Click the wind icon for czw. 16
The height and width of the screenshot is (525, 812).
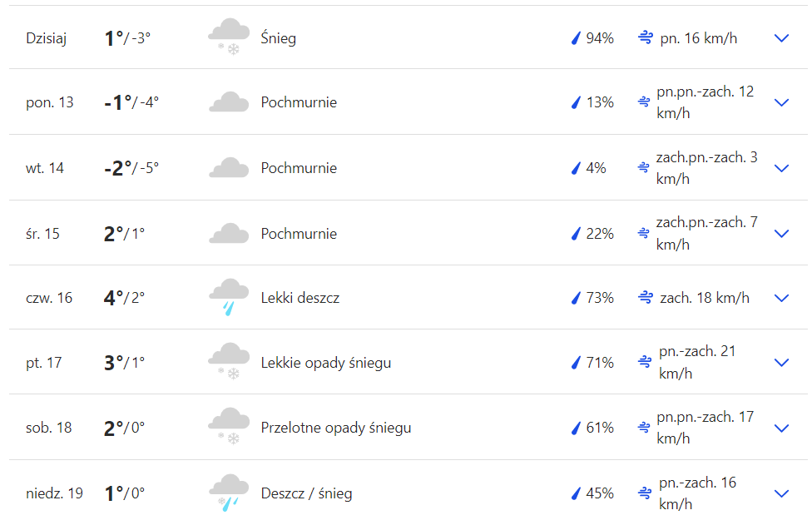point(645,298)
